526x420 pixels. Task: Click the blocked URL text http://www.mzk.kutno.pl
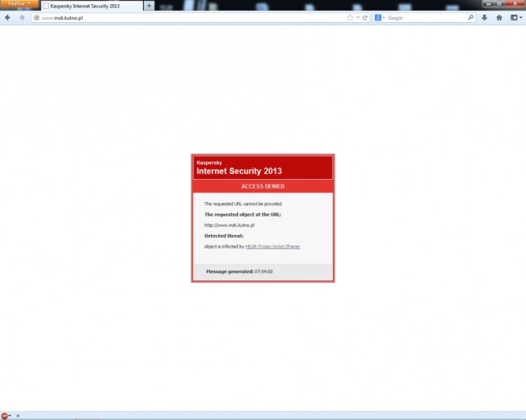click(229, 226)
